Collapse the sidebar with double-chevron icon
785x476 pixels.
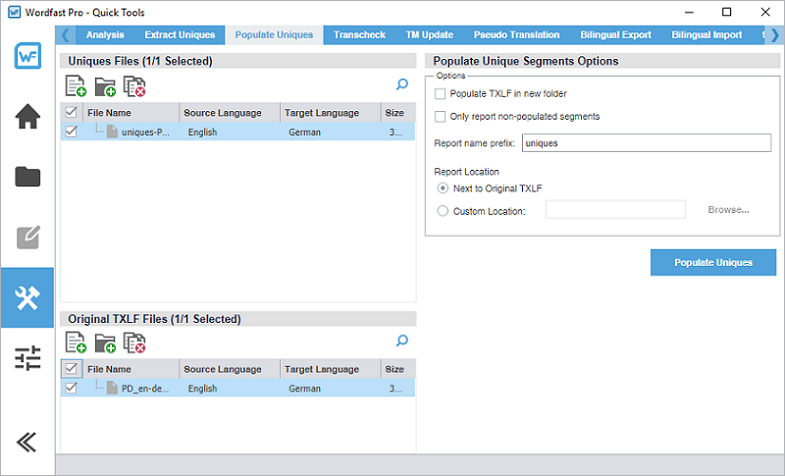click(28, 441)
